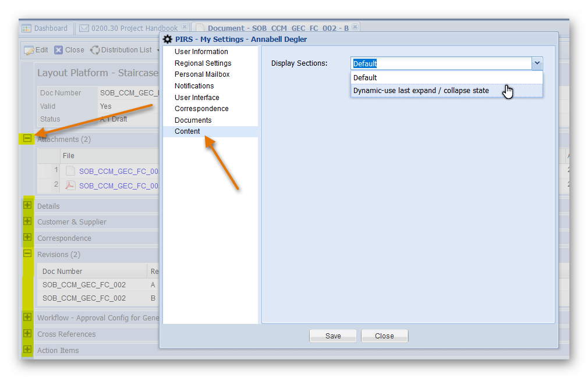This screenshot has width=588, height=378.
Task: Click the Distribution List icon
Action: coord(95,50)
